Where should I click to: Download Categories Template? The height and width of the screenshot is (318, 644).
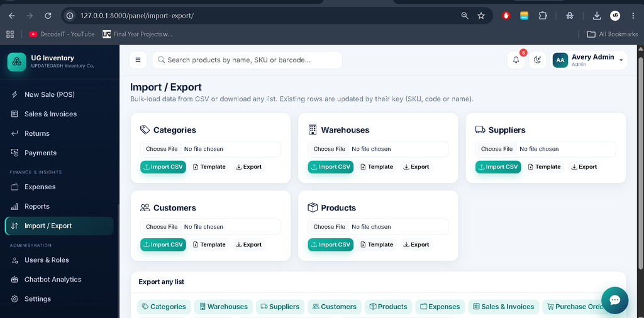point(209,167)
